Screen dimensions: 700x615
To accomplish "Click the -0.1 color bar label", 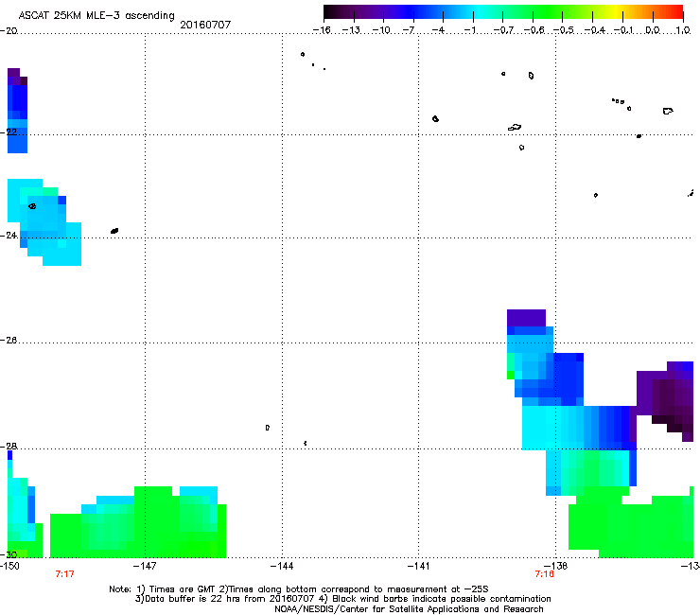I will (623, 30).
